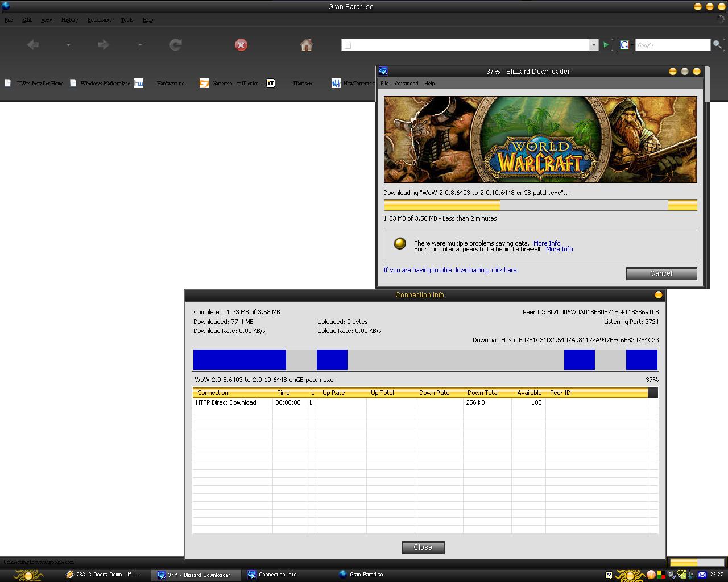728x582 pixels.
Task: Click inside the URL address field
Action: pos(465,45)
